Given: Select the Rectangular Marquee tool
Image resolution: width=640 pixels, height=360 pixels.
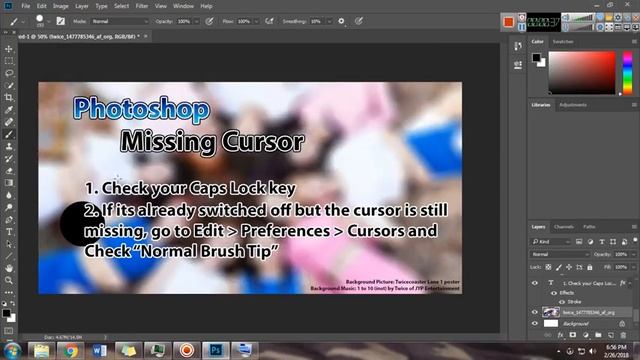Looking at the screenshot, I should 9,61.
